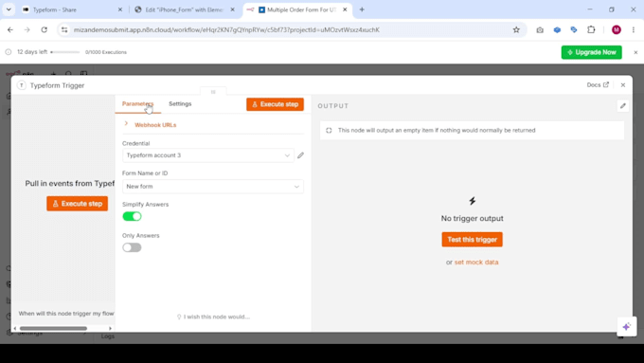Open the AI assistant sparkle icon

click(x=626, y=327)
